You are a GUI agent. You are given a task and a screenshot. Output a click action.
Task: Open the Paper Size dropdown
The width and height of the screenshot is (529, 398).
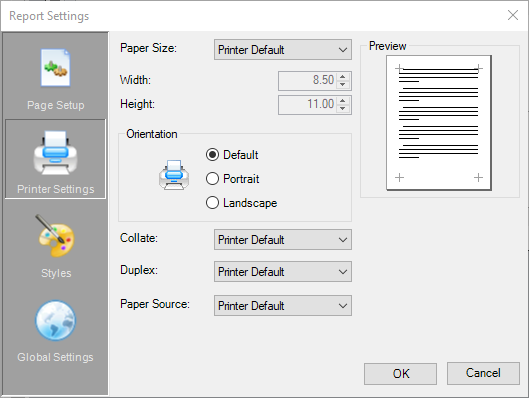283,50
